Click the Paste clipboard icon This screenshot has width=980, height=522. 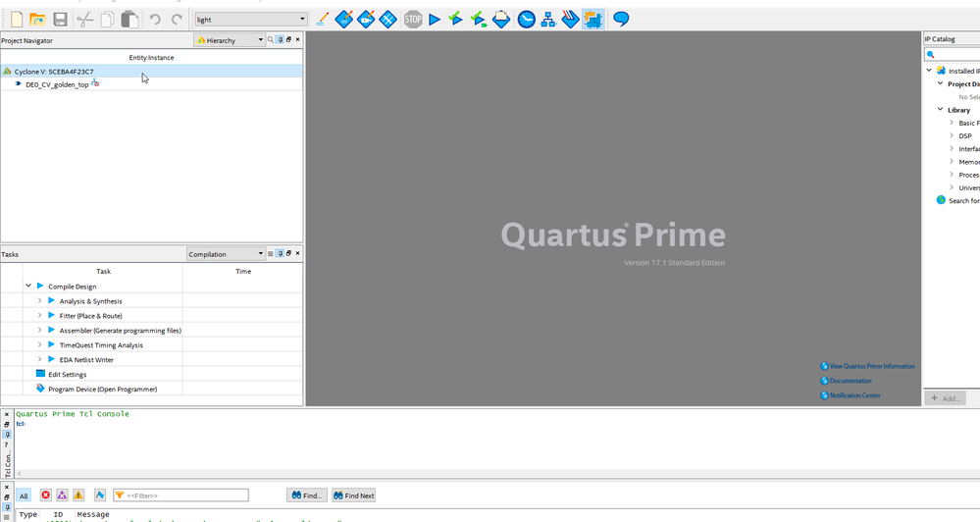tap(129, 20)
